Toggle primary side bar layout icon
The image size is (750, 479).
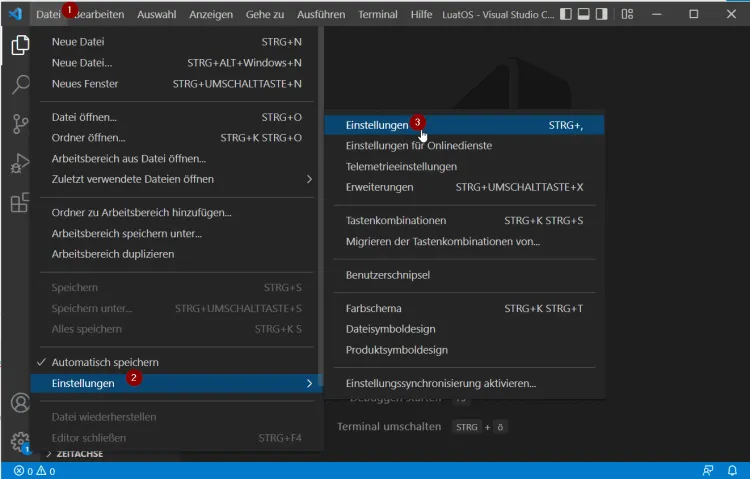click(x=565, y=14)
